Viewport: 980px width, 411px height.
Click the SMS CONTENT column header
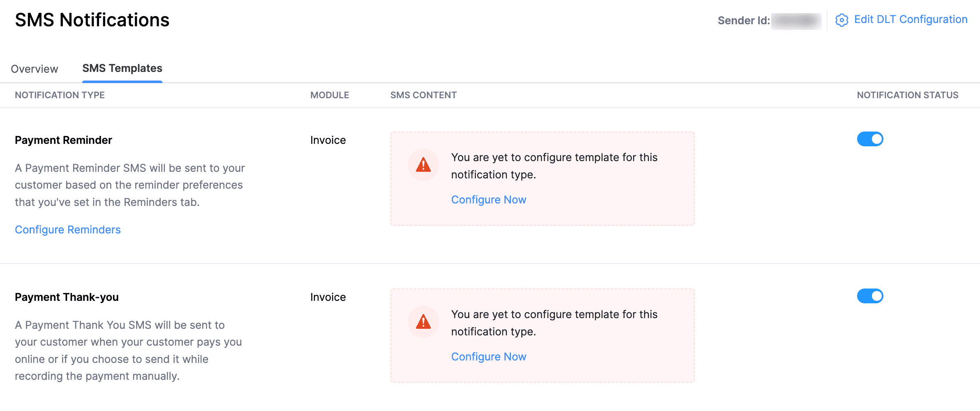click(x=423, y=95)
